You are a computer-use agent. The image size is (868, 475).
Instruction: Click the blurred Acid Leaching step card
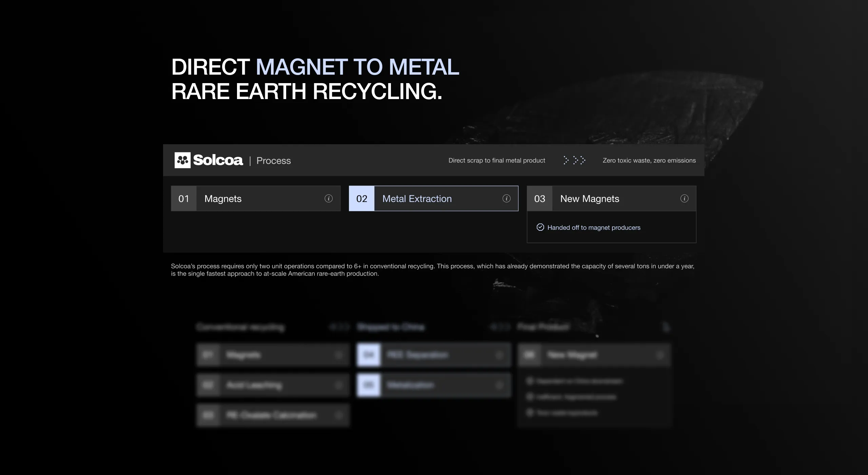273,385
